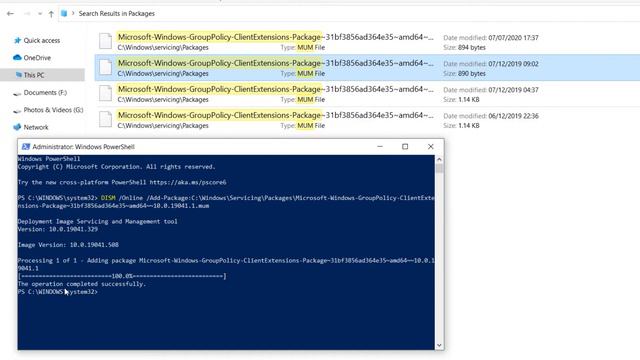Minimize the PowerShell window
This screenshot has width=640, height=360.
[380, 147]
